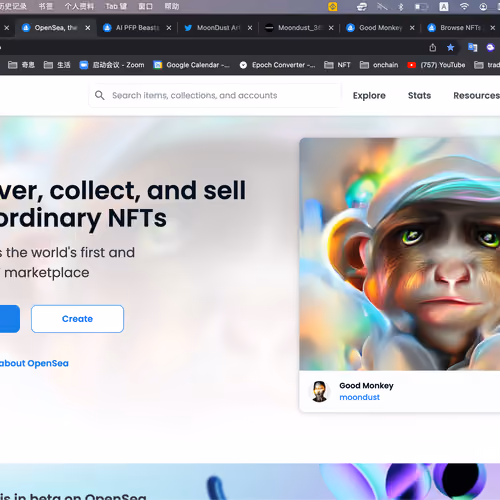Image resolution: width=500 pixels, height=500 pixels.
Task: Open the Google Calendar bookmark
Action: pyautogui.click(x=192, y=65)
